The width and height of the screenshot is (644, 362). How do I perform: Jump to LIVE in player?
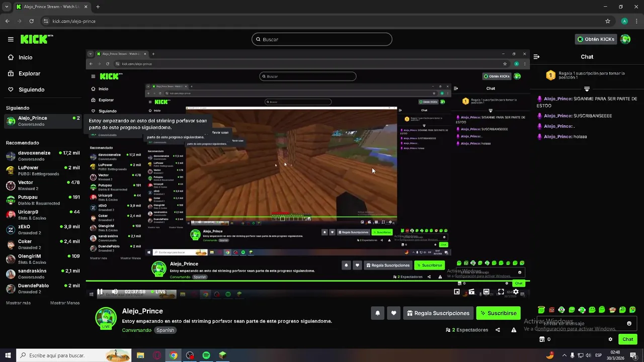157,292
